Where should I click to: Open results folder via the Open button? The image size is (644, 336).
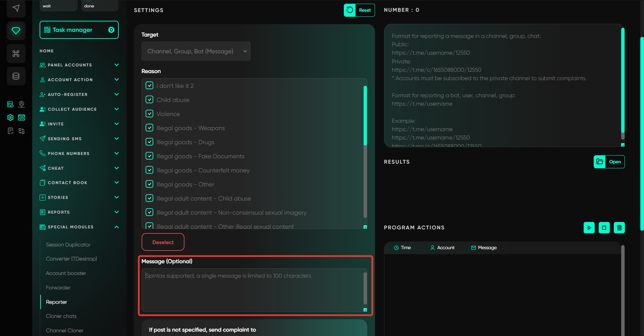coord(609,162)
